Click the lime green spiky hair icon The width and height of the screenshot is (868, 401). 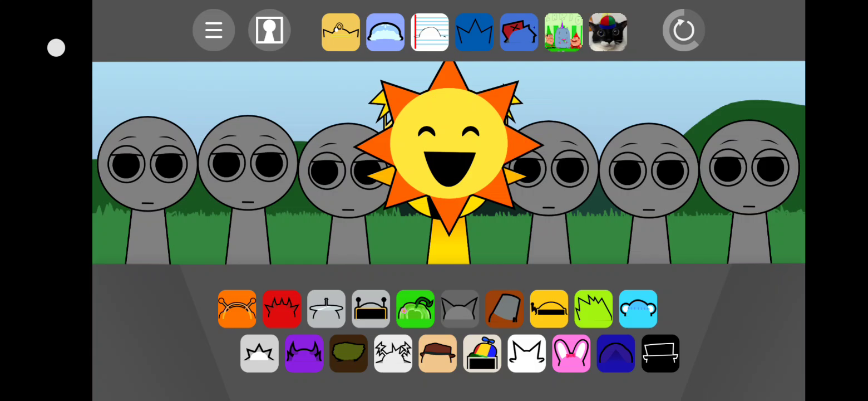[593, 309]
